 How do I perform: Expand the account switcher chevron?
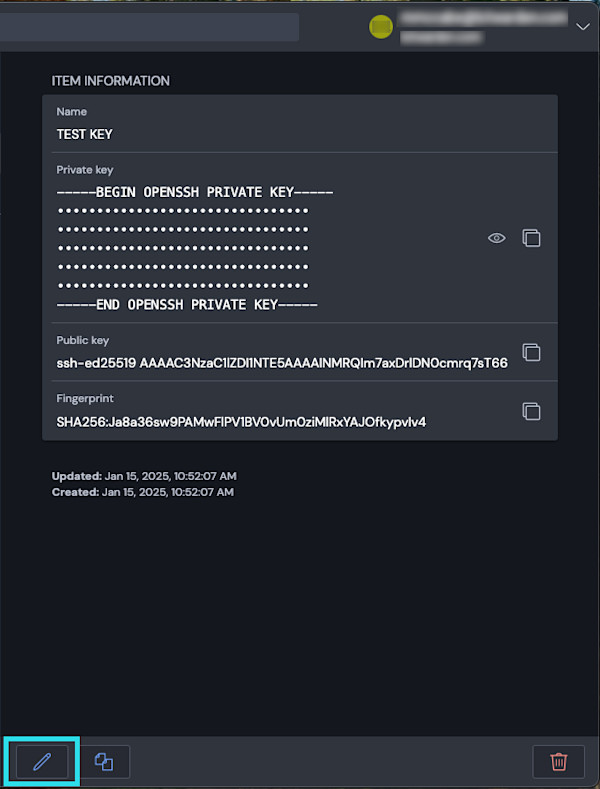pyautogui.click(x=583, y=27)
